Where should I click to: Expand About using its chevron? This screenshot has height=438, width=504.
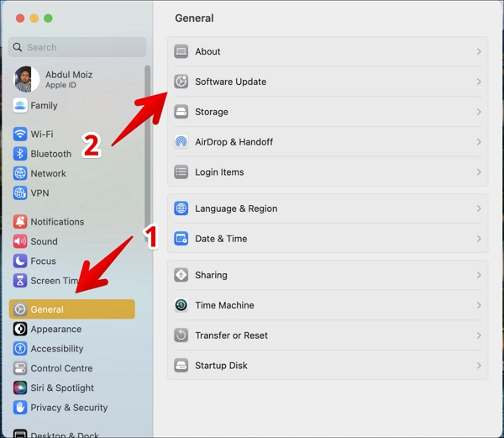point(479,51)
